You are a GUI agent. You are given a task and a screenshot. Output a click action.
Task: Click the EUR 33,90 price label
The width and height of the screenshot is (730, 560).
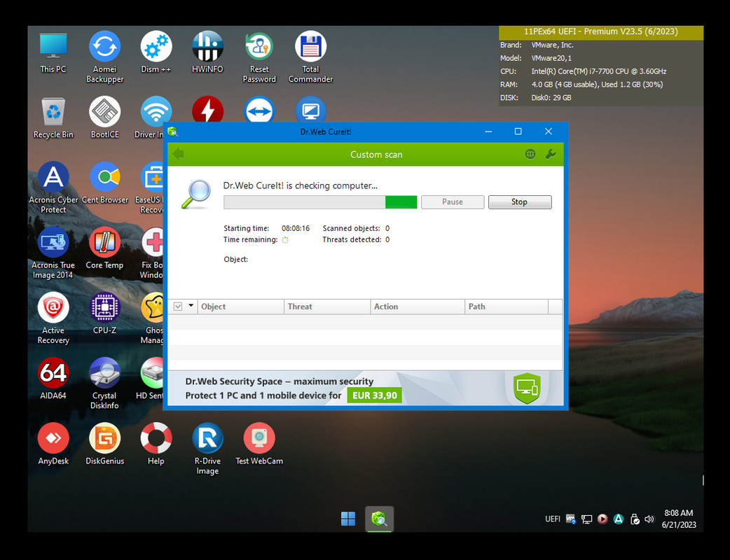point(374,395)
